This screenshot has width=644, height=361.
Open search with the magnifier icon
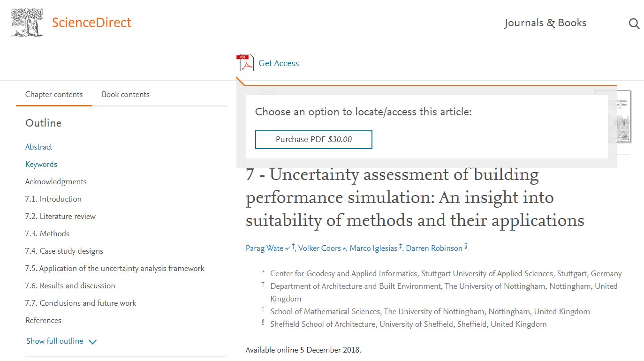point(634,23)
